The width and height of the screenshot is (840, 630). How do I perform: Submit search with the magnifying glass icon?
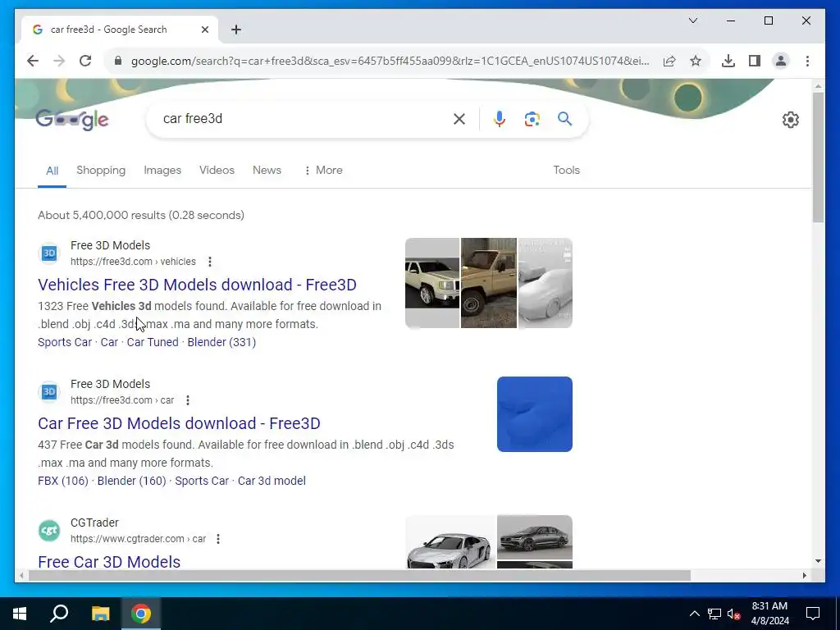[564, 119]
